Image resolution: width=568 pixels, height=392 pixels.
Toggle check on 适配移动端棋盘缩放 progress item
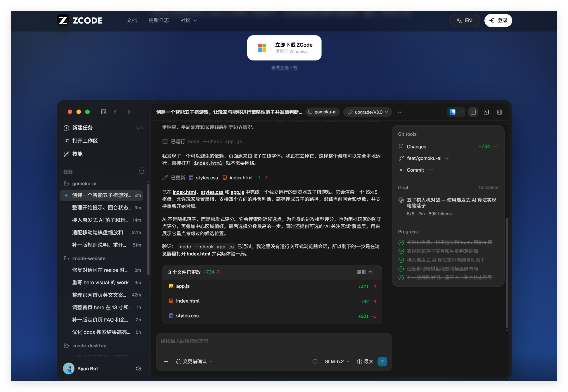(x=401, y=269)
